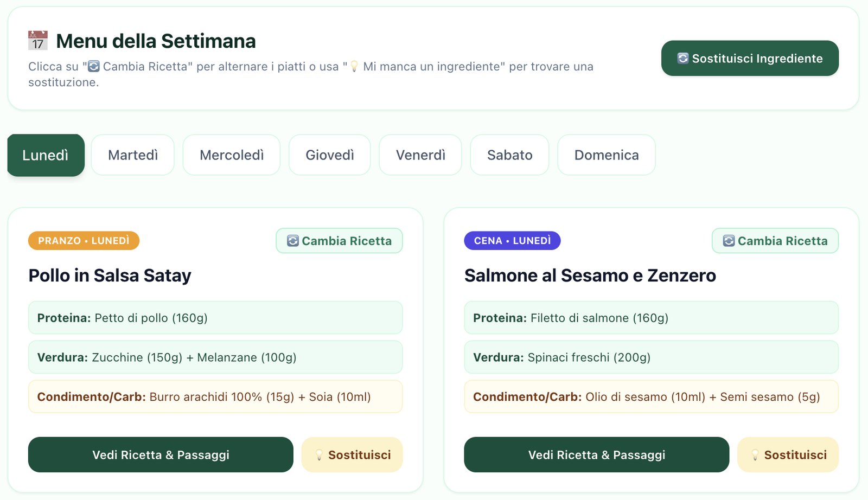Click the refresh icon on lunch Cambia Ricetta
Viewport: 868px width, 500px height.
293,241
